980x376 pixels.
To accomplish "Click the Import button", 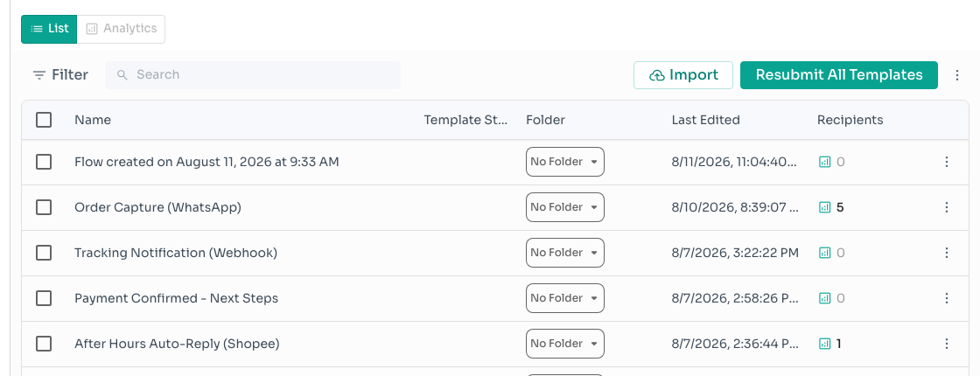I will click(683, 75).
